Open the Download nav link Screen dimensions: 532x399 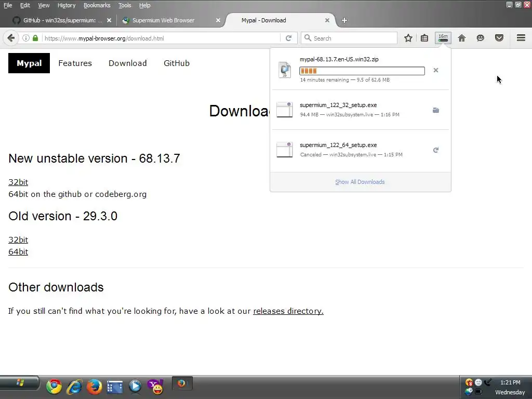(x=128, y=63)
